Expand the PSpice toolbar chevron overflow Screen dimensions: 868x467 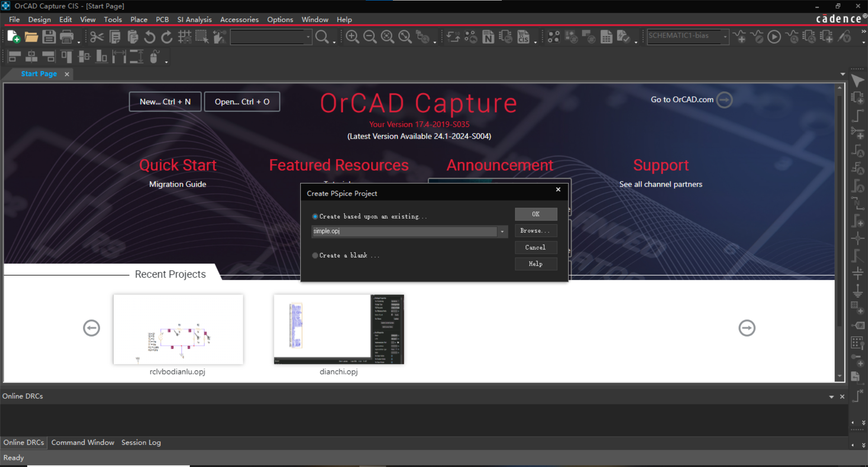click(x=863, y=32)
